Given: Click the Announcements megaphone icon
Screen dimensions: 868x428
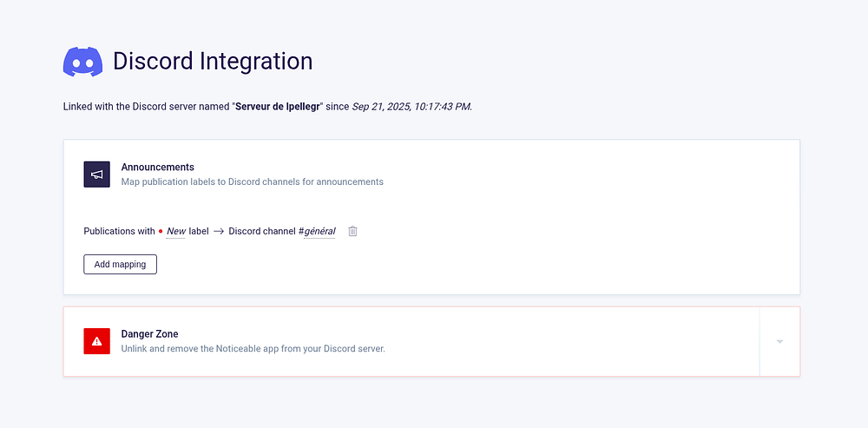Looking at the screenshot, I should coord(96,174).
